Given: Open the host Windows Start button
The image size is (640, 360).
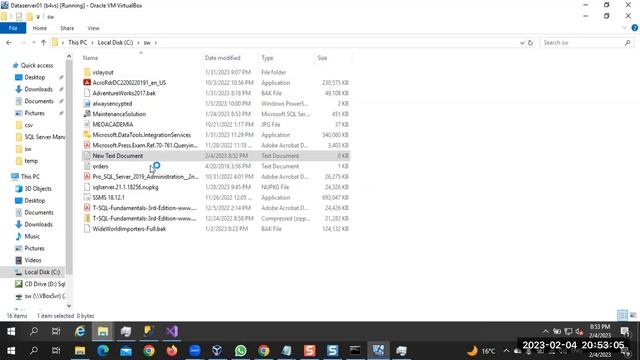Looking at the screenshot, I should point(11,351).
